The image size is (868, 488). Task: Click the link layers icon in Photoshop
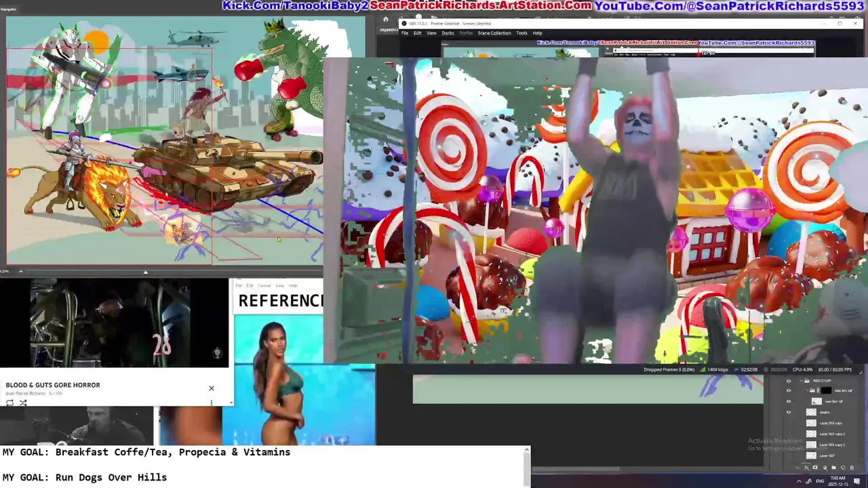[x=797, y=468]
